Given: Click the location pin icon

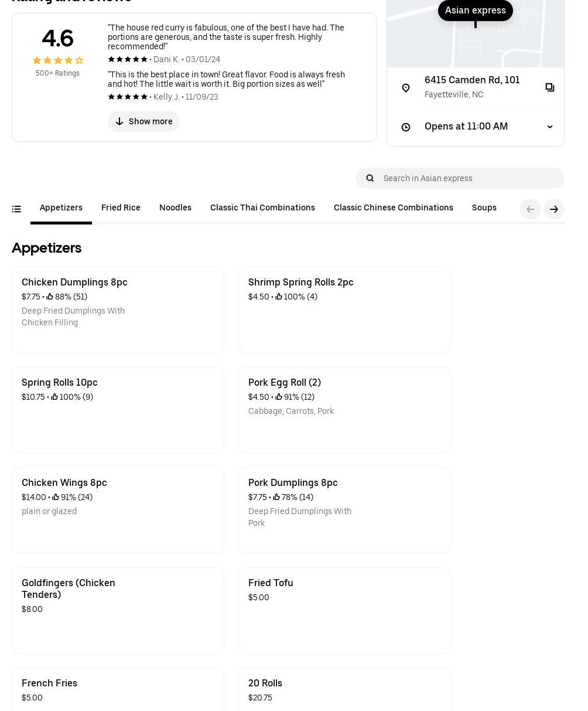Looking at the screenshot, I should tap(406, 88).
